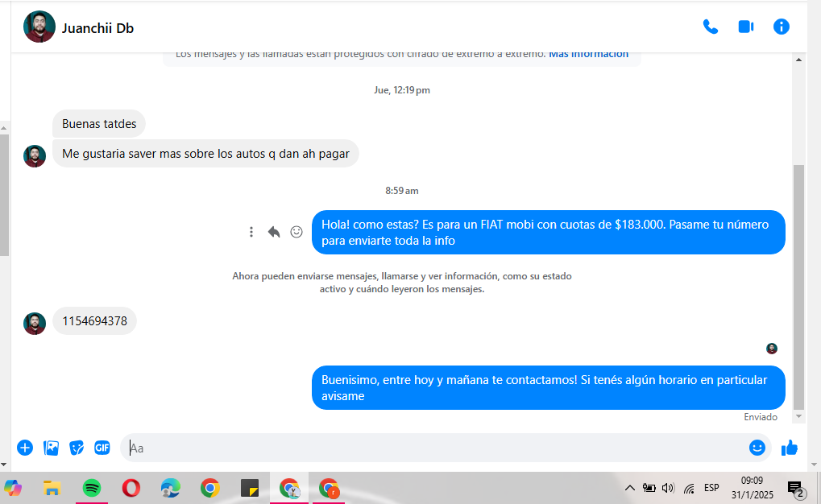The width and height of the screenshot is (821, 504).
Task: Click the left pane scrollbar thumb
Action: 4,195
